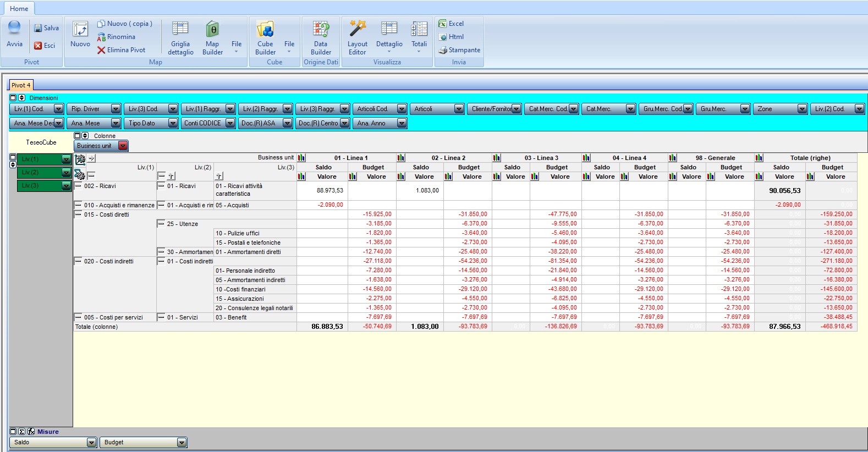Open the Budget measure dropdown
The width and height of the screenshot is (868, 452).
point(182,442)
